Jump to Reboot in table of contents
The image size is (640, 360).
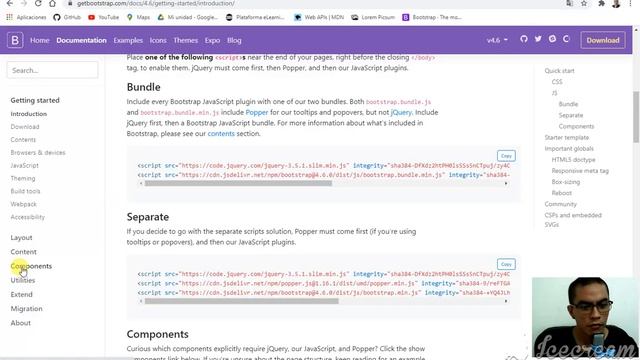click(562, 193)
